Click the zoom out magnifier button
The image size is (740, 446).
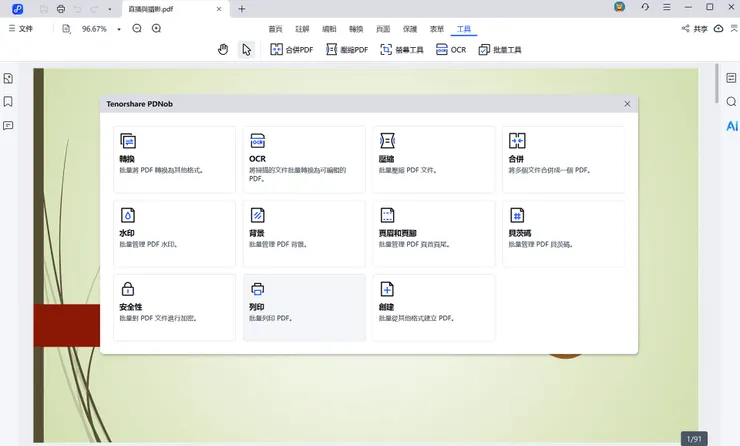(136, 29)
